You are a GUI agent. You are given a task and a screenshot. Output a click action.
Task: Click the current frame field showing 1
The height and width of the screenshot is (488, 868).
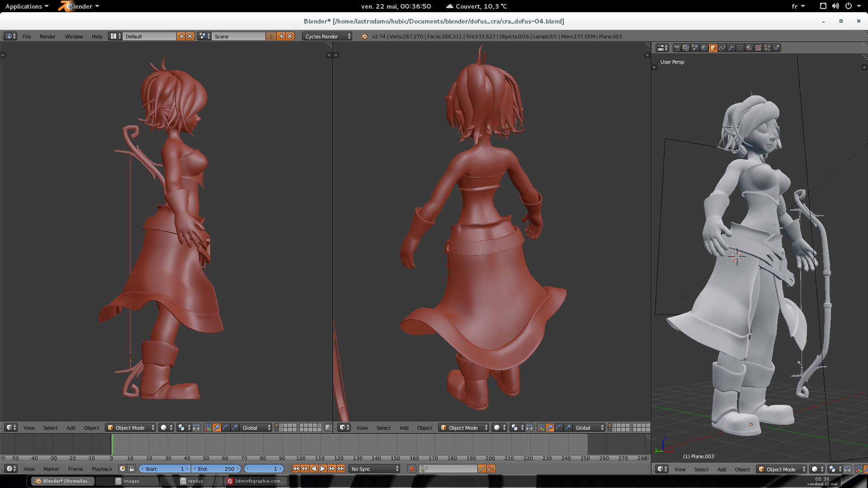click(x=264, y=469)
